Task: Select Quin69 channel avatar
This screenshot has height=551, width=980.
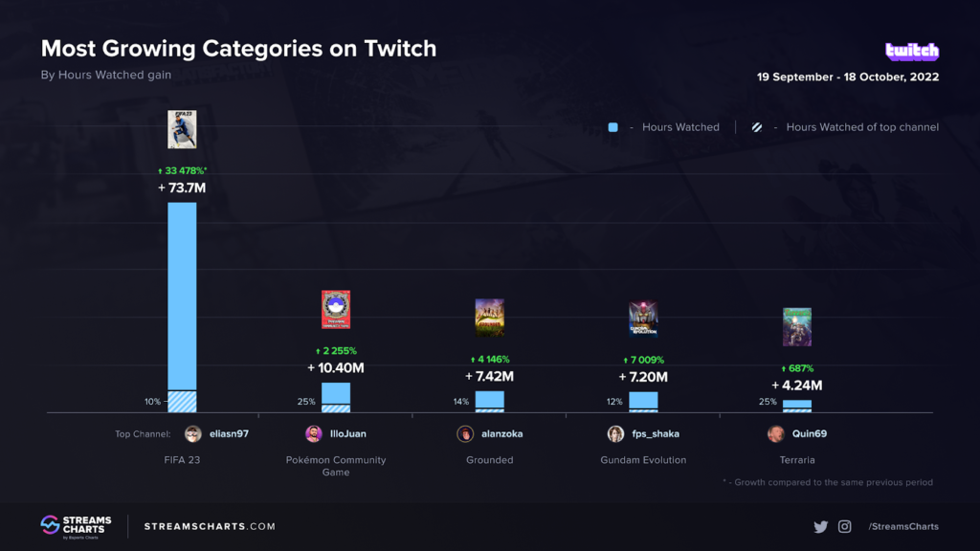Action: 775,433
